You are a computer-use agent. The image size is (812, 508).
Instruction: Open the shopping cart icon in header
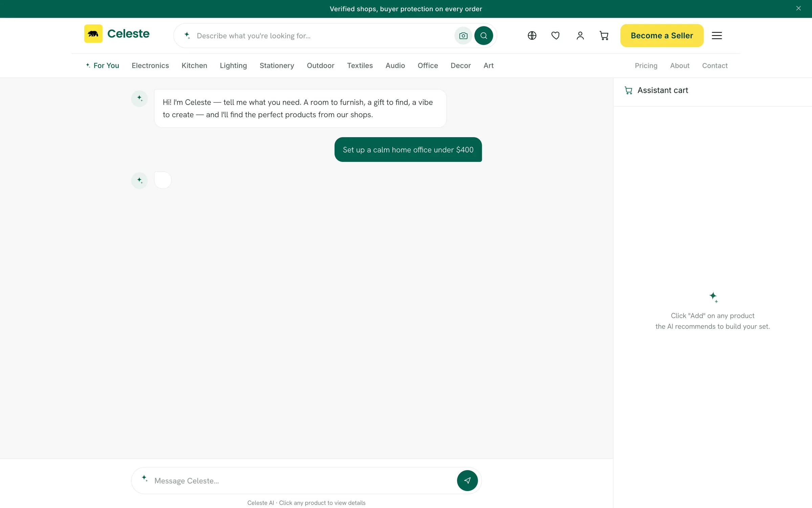pos(604,36)
